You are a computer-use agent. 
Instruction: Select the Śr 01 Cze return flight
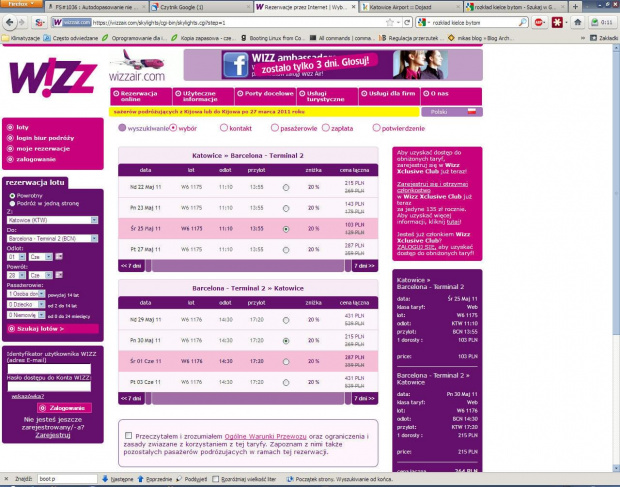pyautogui.click(x=286, y=362)
